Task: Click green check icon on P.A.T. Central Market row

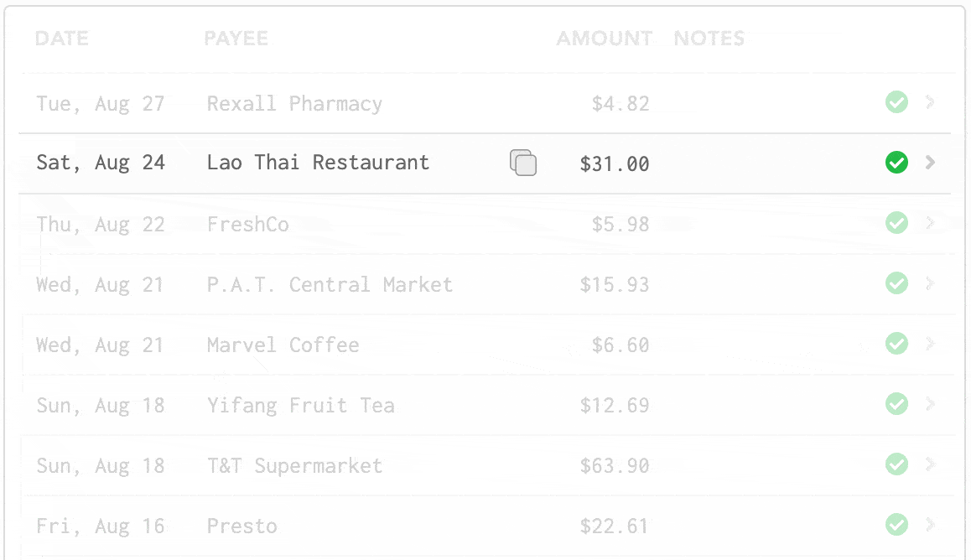Action: 896,283
